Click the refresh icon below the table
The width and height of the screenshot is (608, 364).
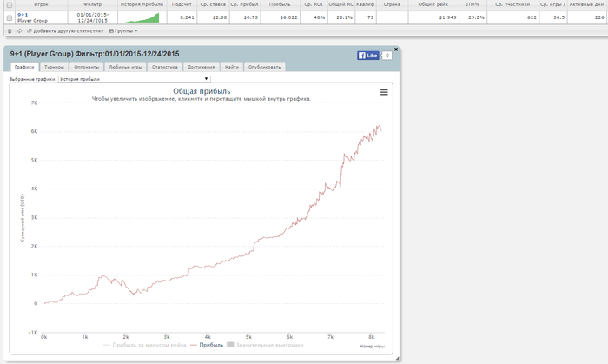point(19,30)
